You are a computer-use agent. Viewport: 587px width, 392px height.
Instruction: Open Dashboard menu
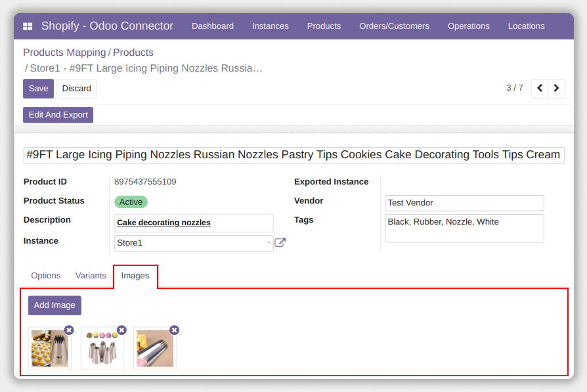[213, 26]
